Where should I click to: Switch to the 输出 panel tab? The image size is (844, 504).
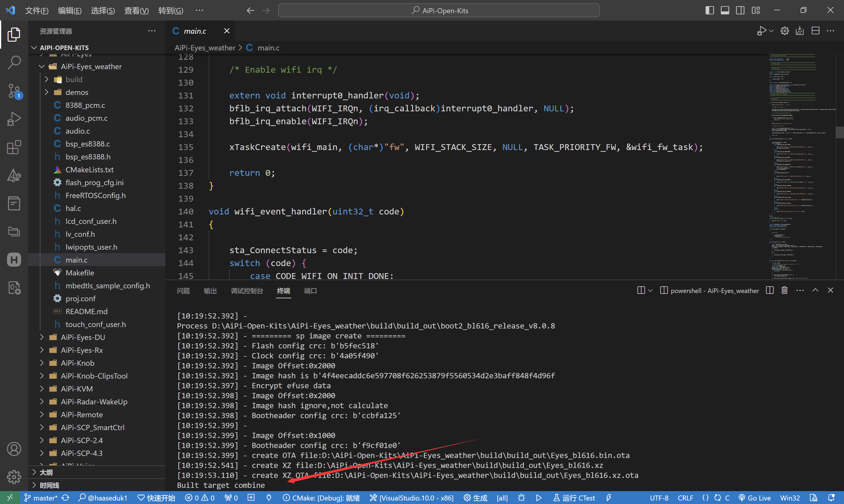210,291
